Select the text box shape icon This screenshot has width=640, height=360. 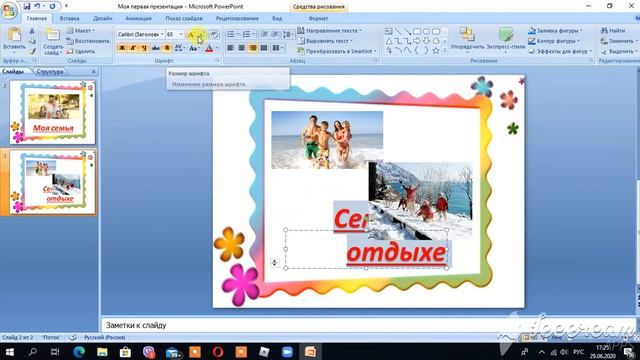click(389, 31)
